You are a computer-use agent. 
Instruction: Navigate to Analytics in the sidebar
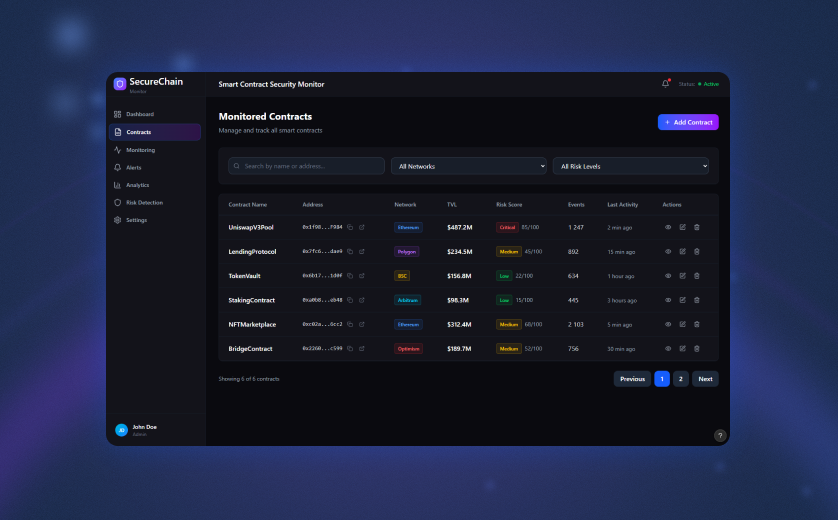click(137, 185)
